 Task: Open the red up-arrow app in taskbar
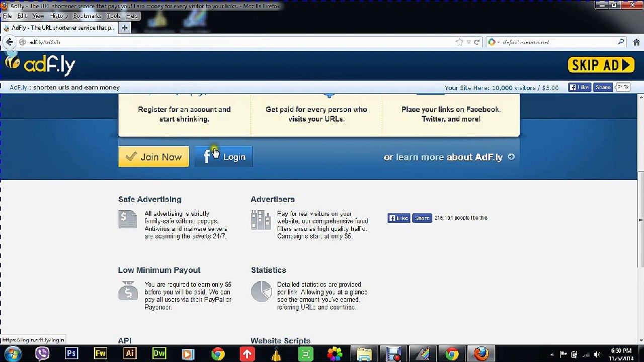point(247,354)
